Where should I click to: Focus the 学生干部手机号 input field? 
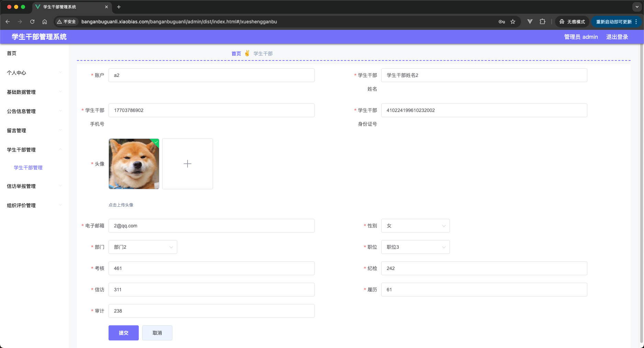pos(212,110)
